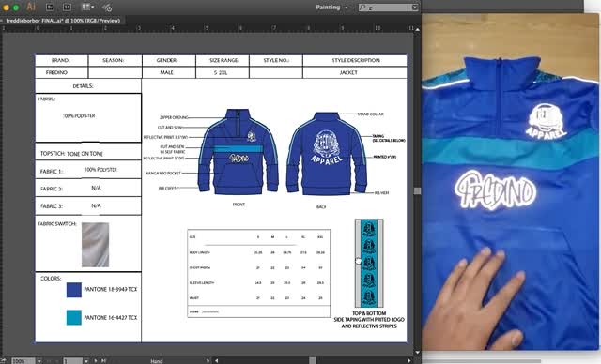
Task: Open Adobe Bridge from the Br icon
Action: 50,7
